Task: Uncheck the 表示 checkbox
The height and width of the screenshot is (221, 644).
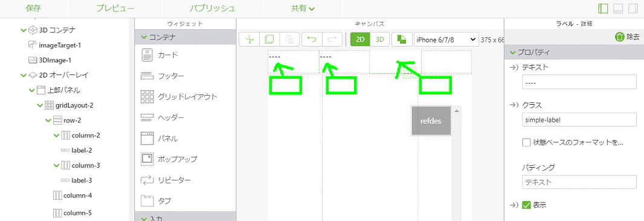Action: coord(526,205)
